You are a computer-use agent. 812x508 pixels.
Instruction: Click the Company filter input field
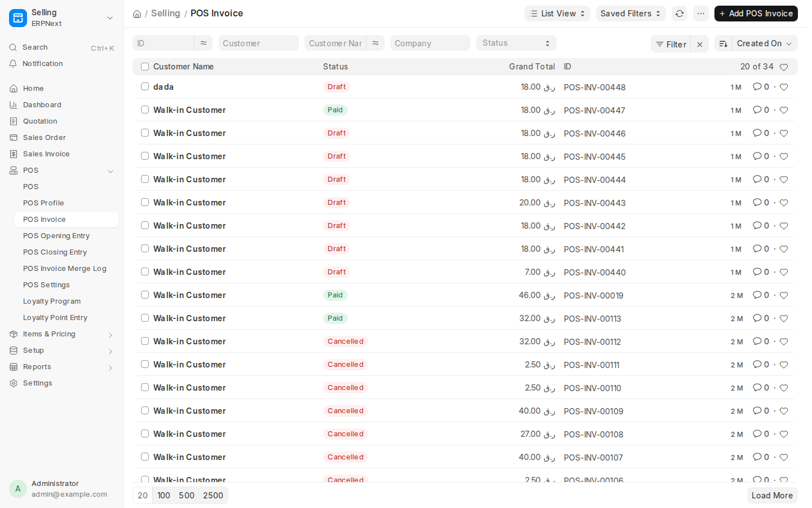(430, 43)
